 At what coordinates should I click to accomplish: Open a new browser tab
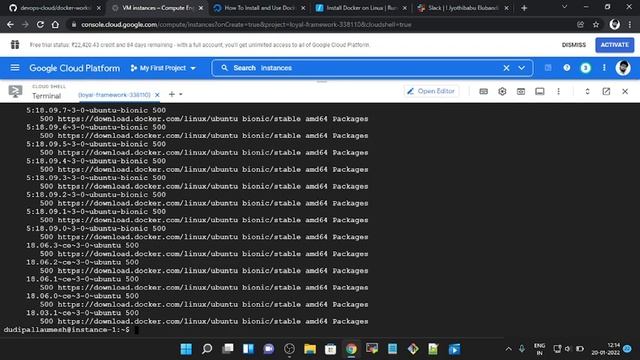524,8
